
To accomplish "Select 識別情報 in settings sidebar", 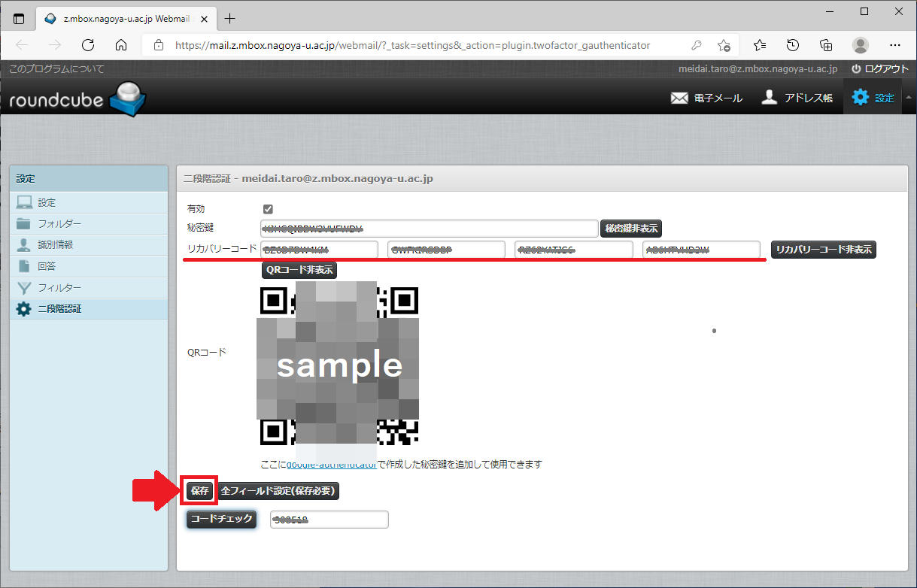I will [56, 245].
